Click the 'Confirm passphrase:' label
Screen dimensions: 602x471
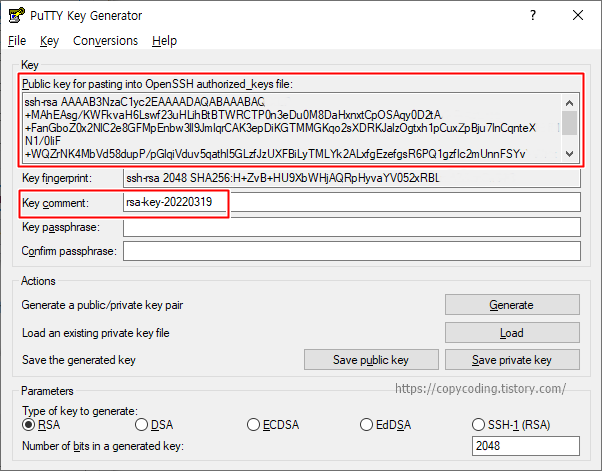coord(69,251)
